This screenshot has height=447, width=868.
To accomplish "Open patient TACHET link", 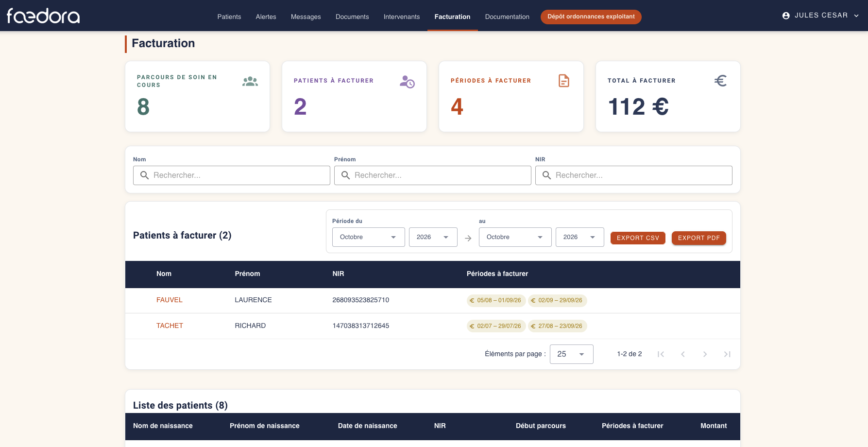I will [170, 326].
